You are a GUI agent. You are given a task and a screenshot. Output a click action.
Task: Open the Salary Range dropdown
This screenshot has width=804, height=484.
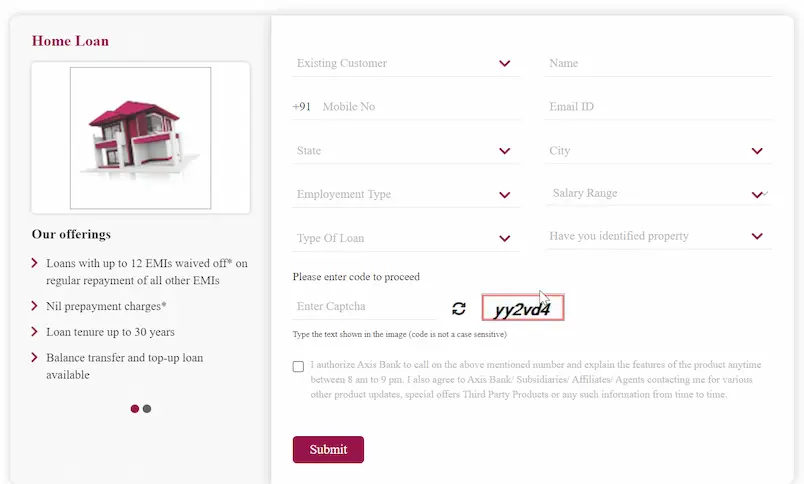(x=658, y=193)
